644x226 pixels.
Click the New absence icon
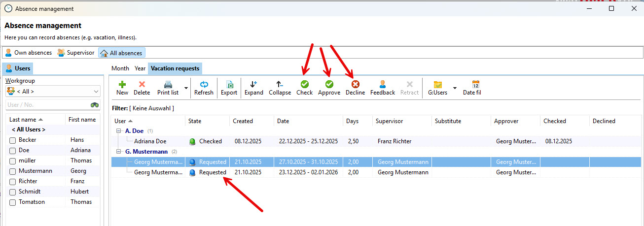[122, 85]
